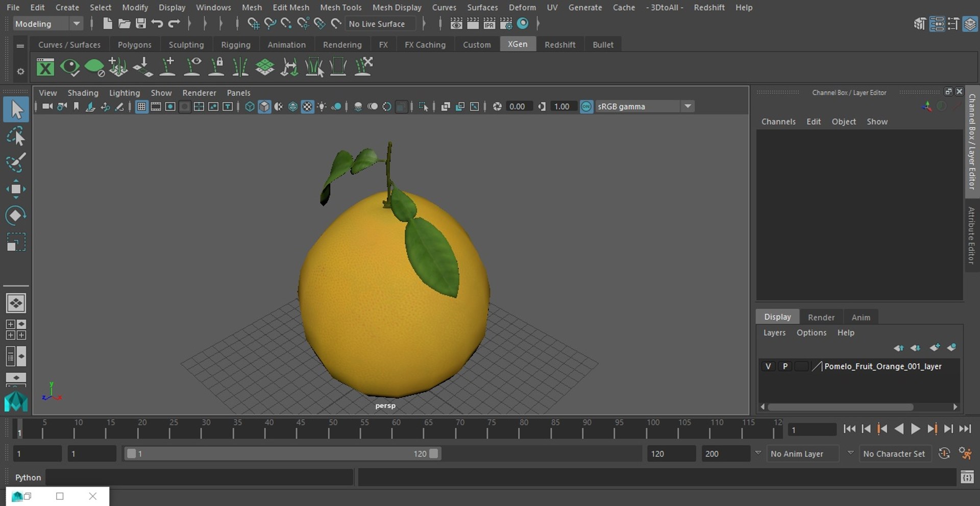The height and width of the screenshot is (506, 980).
Task: Click the current frame input field
Action: pyautogui.click(x=812, y=429)
